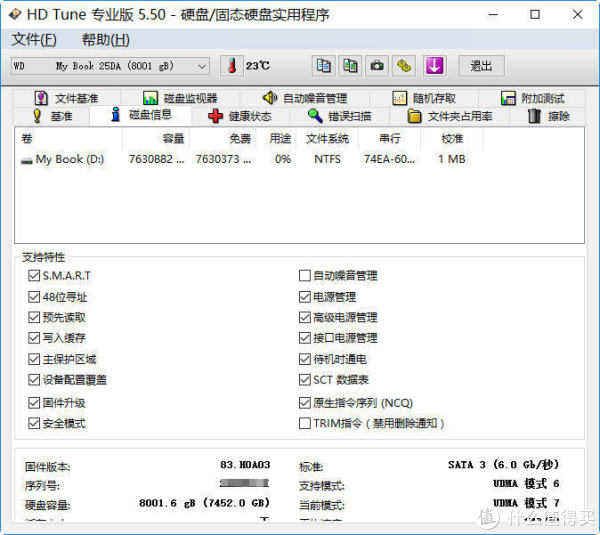This screenshot has width=600, height=535.
Task: Click the 自动噪音管理 speaker icon
Action: point(270,98)
